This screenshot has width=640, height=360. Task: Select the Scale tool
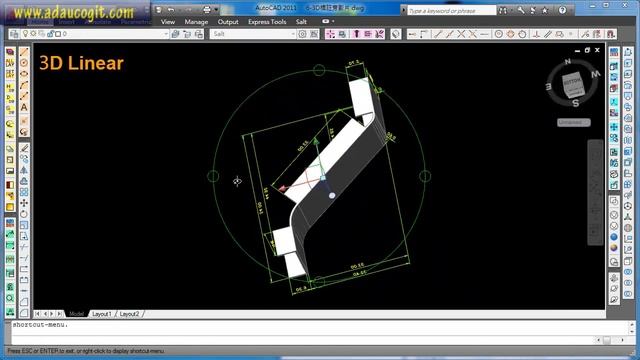(x=24, y=225)
